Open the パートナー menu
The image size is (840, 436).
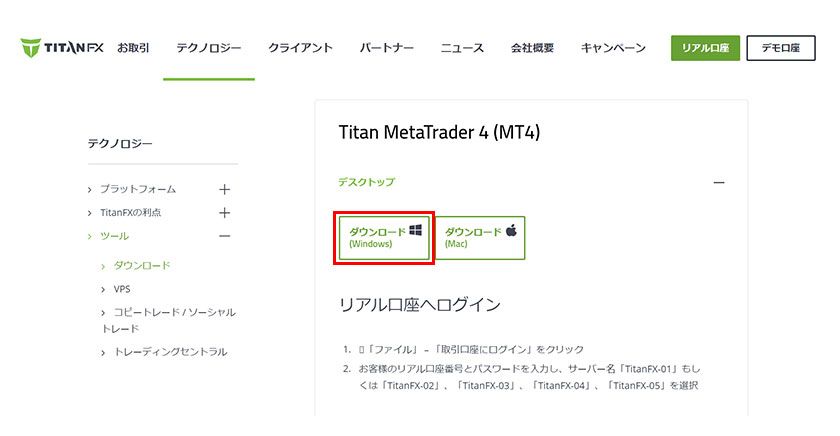pyautogui.click(x=386, y=48)
